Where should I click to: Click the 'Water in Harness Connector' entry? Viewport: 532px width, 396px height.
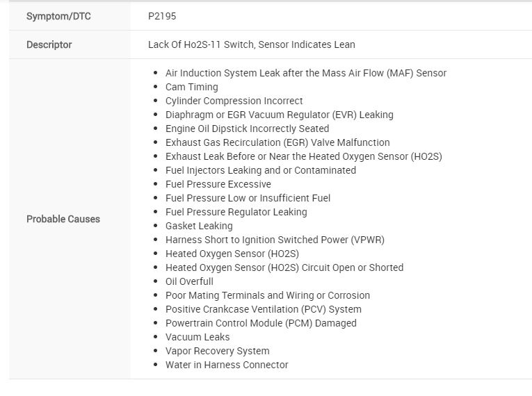click(227, 365)
